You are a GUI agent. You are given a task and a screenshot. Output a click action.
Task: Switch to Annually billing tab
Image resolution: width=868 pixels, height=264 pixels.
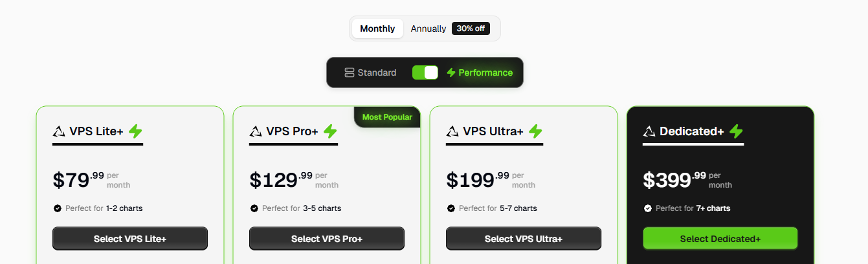pos(428,28)
